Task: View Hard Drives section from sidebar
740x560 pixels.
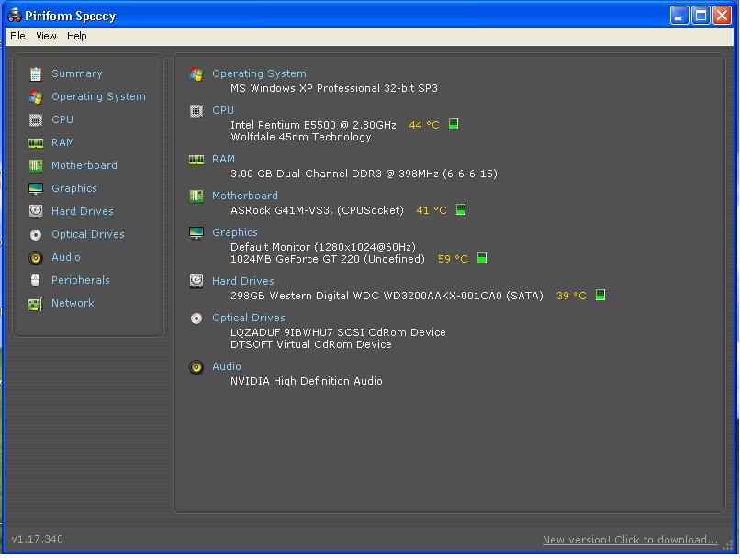Action: (83, 211)
